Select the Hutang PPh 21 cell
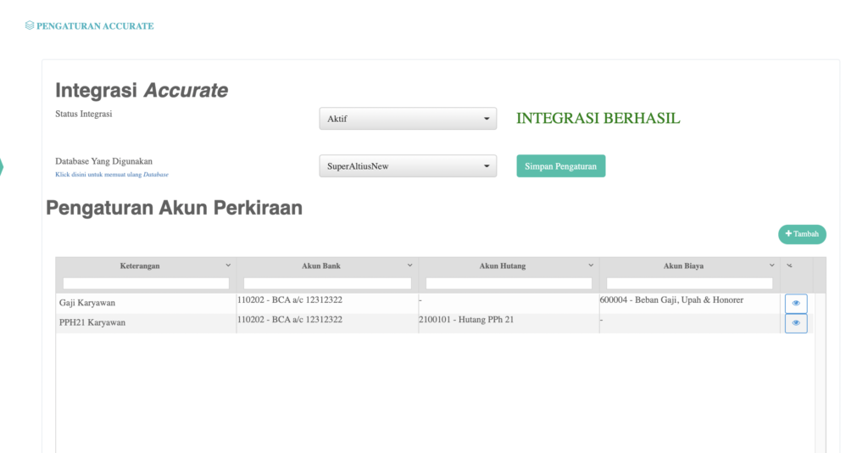Image resolution: width=868 pixels, height=453 pixels. (x=466, y=320)
